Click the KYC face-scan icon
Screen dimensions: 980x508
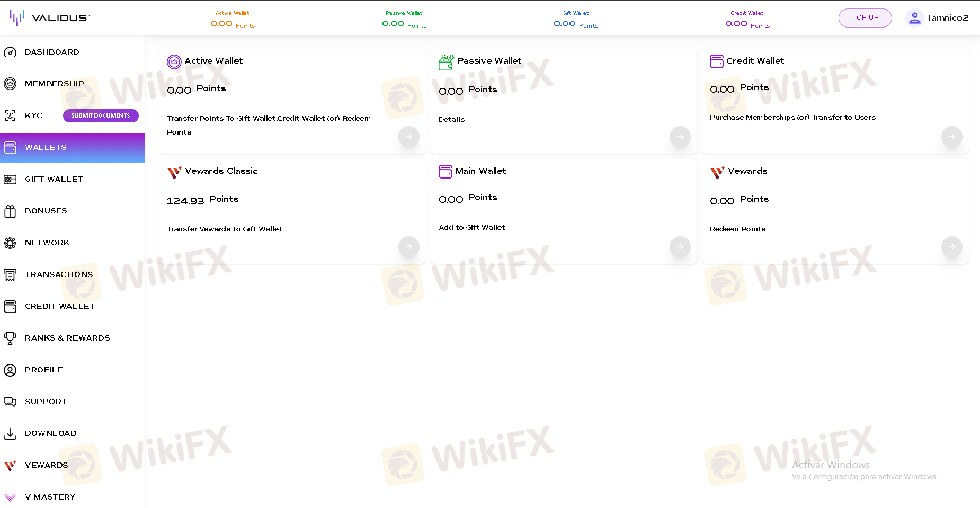coord(10,115)
